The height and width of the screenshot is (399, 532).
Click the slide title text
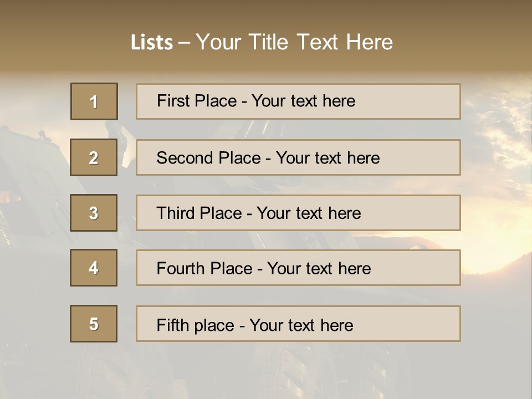[262, 42]
